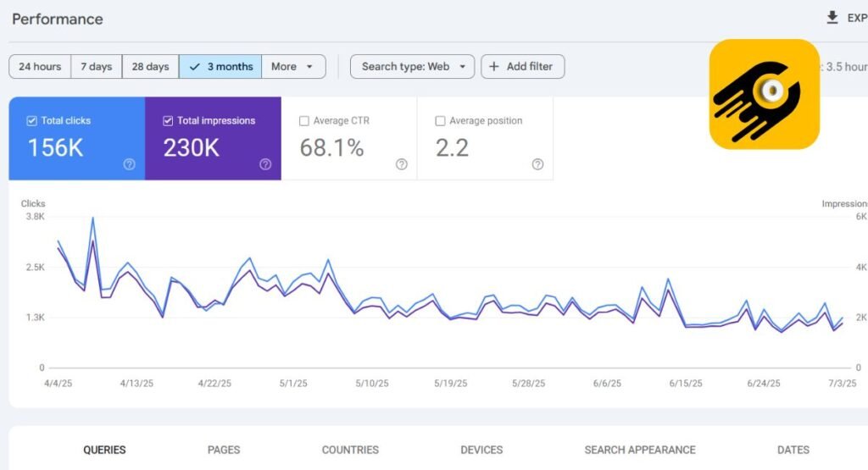Uncheck the Total impressions checkbox
Viewport: 868px width, 470px height.
[168, 121]
